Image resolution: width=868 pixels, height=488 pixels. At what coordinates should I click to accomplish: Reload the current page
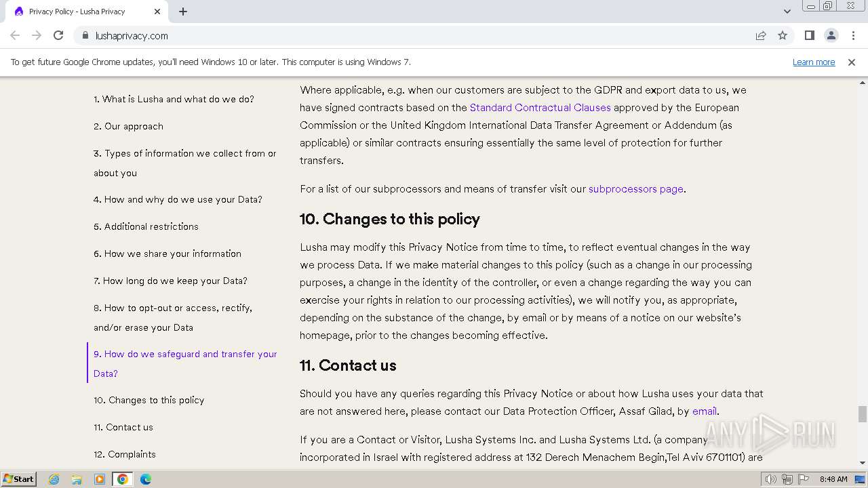[x=58, y=35]
